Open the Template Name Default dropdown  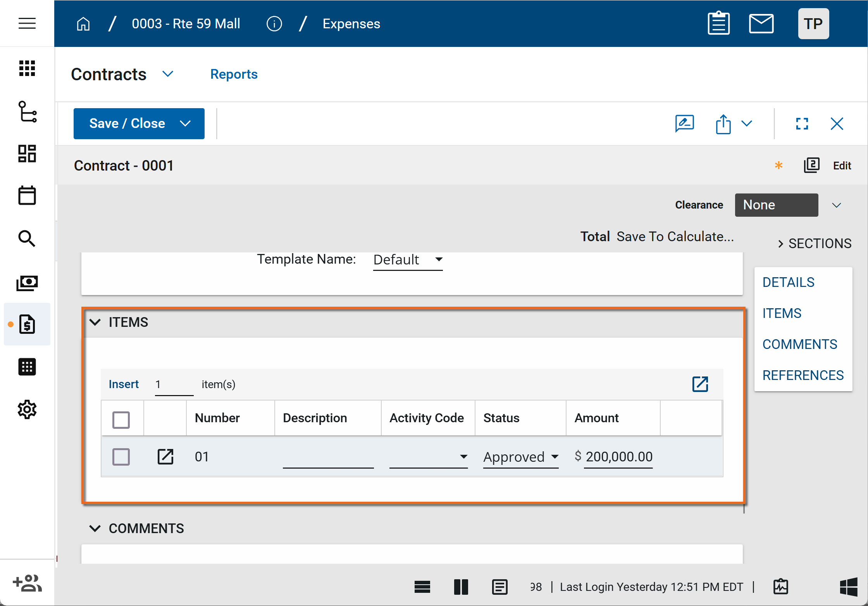pyautogui.click(x=407, y=259)
